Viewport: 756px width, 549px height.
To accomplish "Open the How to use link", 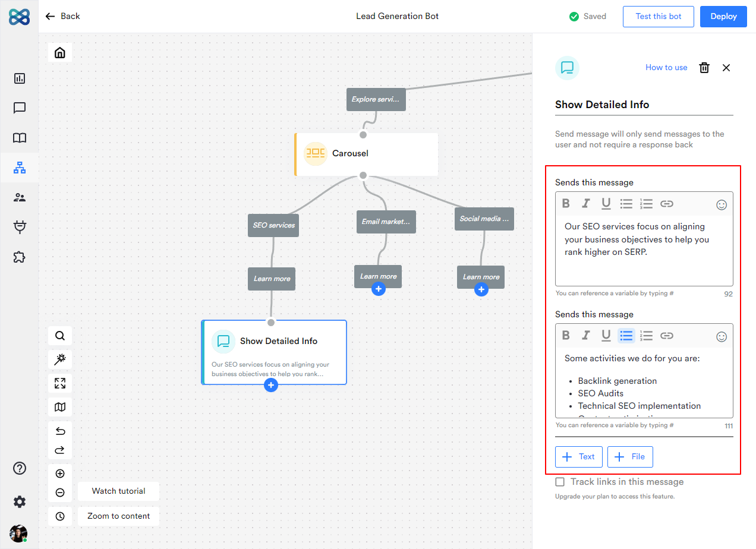I will coord(666,67).
